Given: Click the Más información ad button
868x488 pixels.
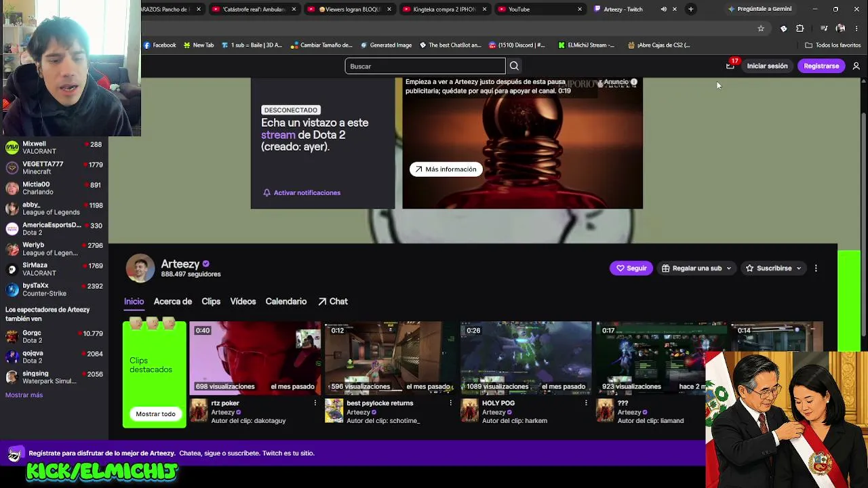Looking at the screenshot, I should [x=446, y=169].
